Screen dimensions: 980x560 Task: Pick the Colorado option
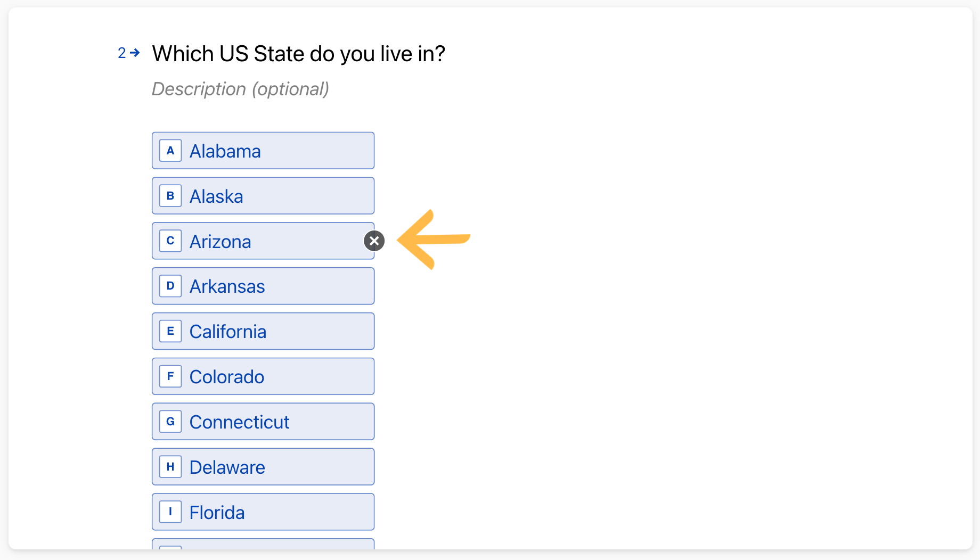(263, 376)
